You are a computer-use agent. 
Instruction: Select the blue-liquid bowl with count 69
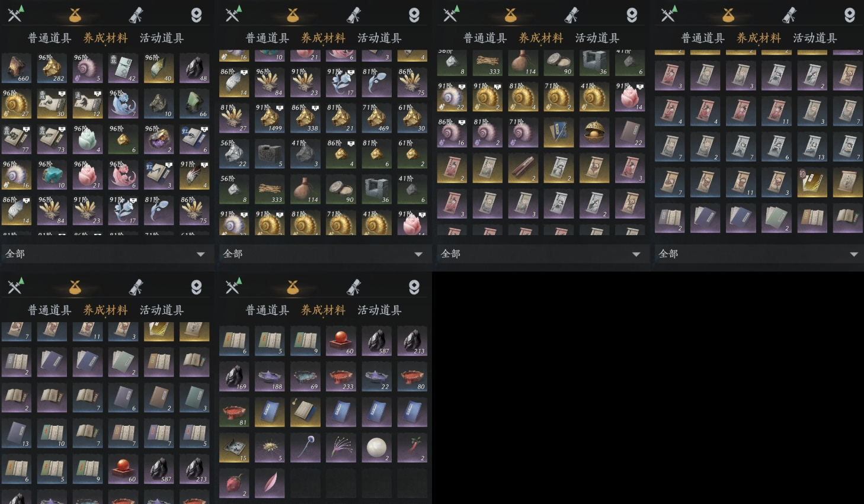(x=305, y=377)
